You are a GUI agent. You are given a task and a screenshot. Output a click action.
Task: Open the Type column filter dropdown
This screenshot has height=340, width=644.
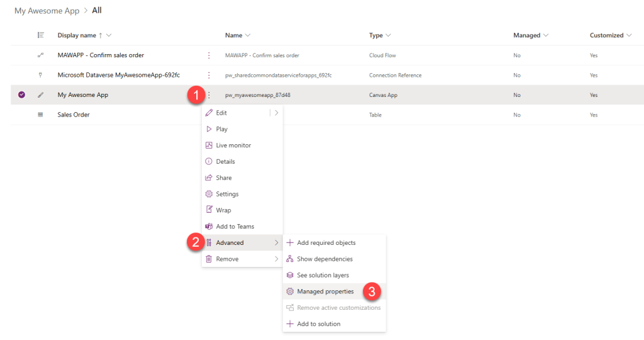point(388,35)
